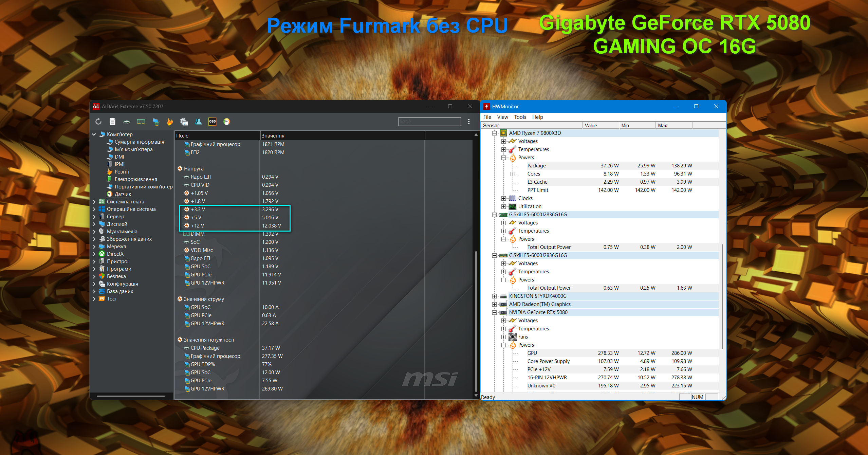Screen dimensions: 868x455
Task: Expand the Мережа tree node
Action: (x=94, y=247)
